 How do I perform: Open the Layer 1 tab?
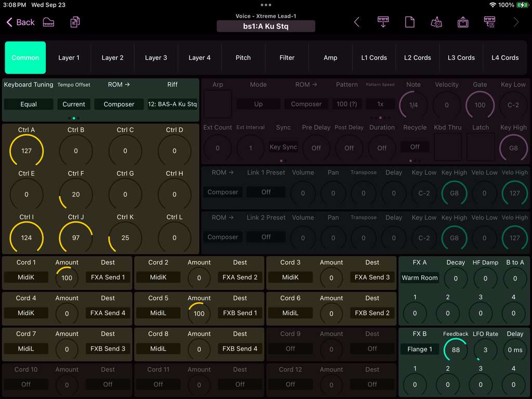click(x=69, y=58)
